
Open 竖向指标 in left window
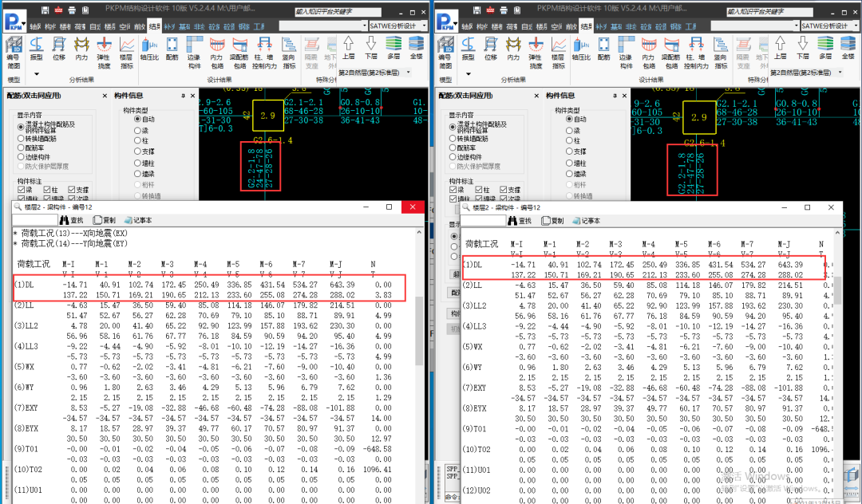coord(289,53)
